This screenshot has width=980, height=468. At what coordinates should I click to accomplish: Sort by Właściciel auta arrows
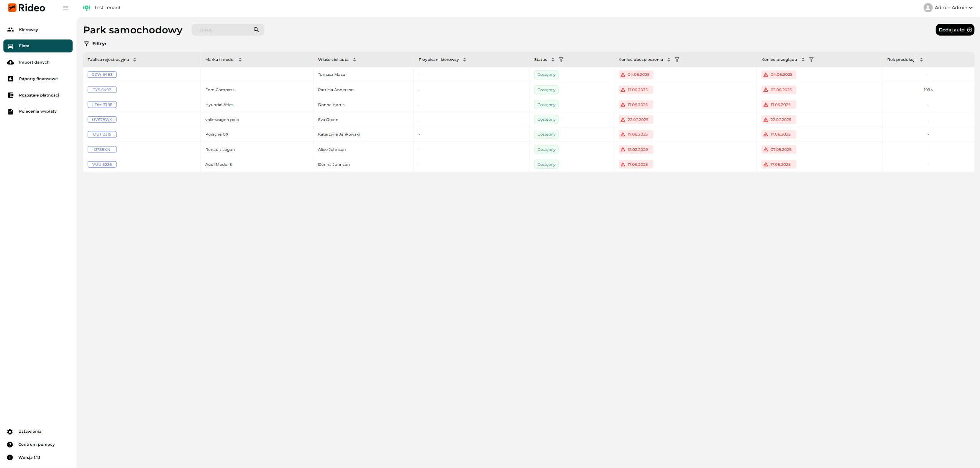click(x=355, y=60)
